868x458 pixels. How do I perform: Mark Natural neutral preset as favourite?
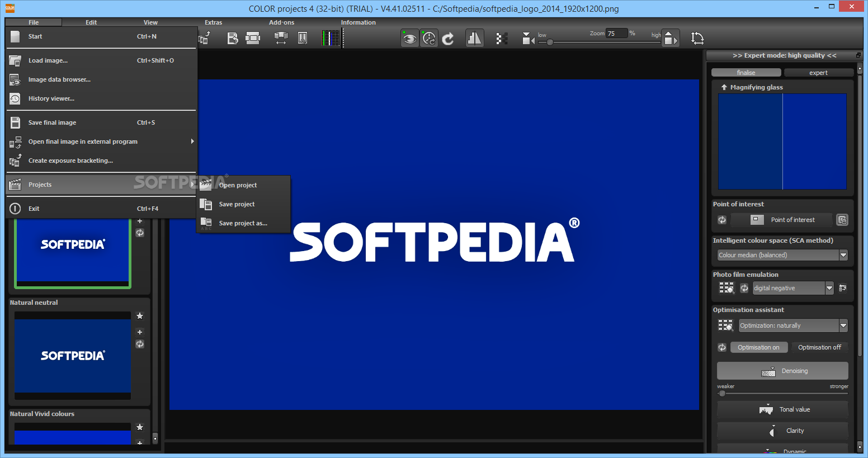(x=140, y=316)
